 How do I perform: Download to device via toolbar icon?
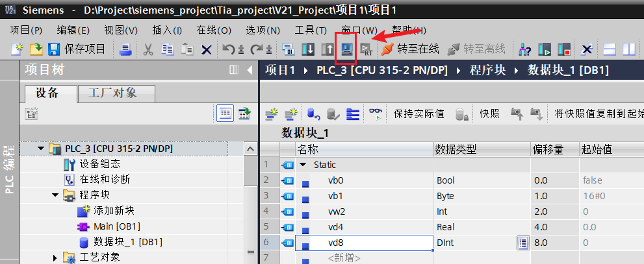[308, 49]
